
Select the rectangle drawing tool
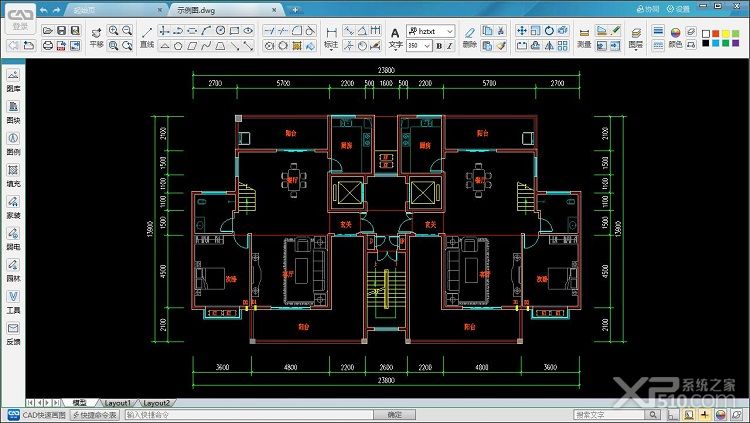[234, 31]
